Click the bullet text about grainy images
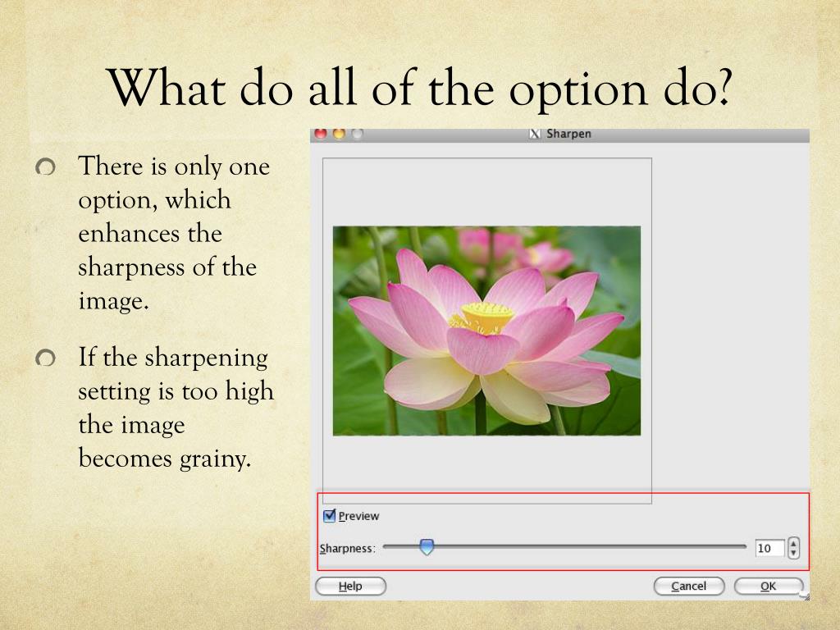 click(x=176, y=408)
